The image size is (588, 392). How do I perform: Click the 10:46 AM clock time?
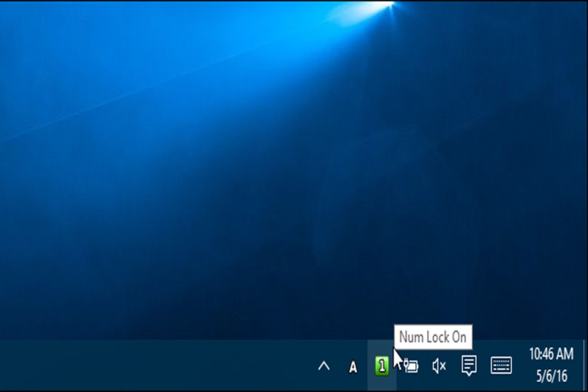(551, 354)
